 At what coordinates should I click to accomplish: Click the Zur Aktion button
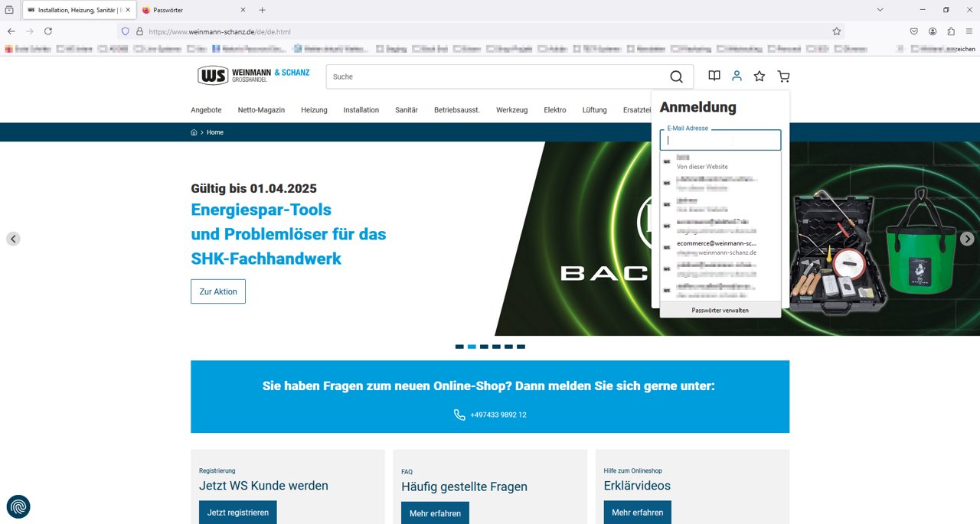(218, 291)
